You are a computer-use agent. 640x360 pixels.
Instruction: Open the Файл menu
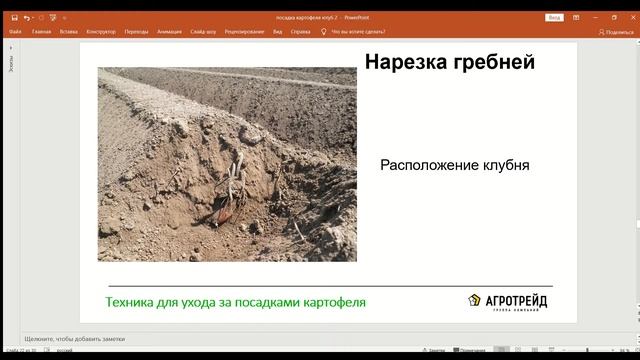pyautogui.click(x=15, y=32)
